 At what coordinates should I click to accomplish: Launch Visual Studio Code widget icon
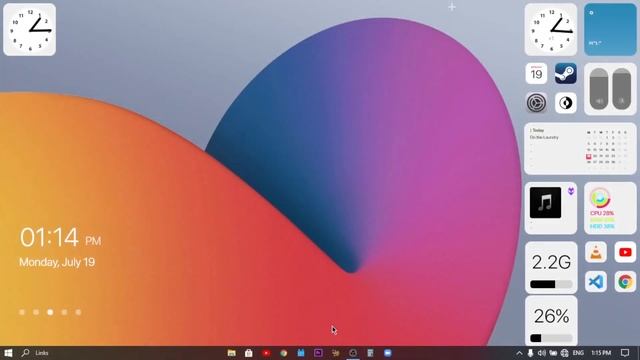[596, 282]
